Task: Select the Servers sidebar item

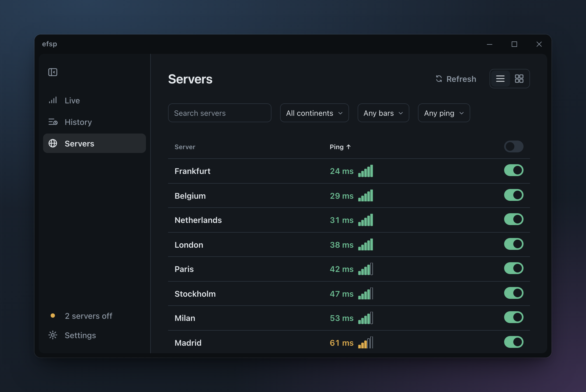Action: click(94, 143)
